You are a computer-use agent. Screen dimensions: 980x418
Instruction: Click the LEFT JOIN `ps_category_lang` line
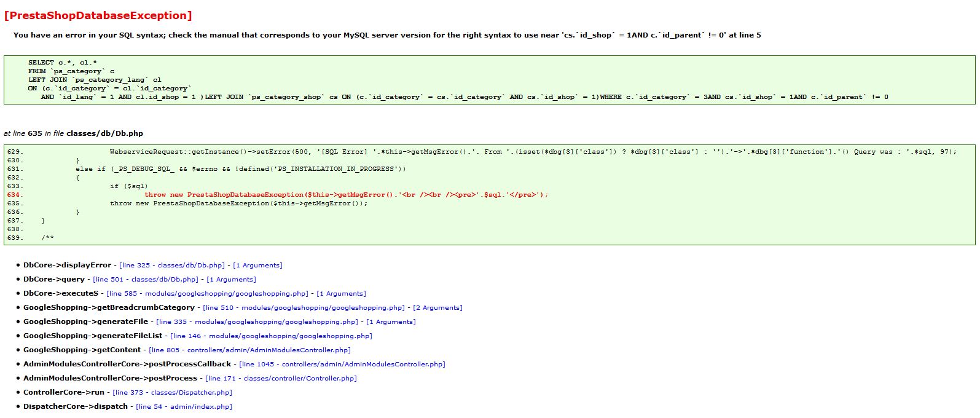coord(95,80)
